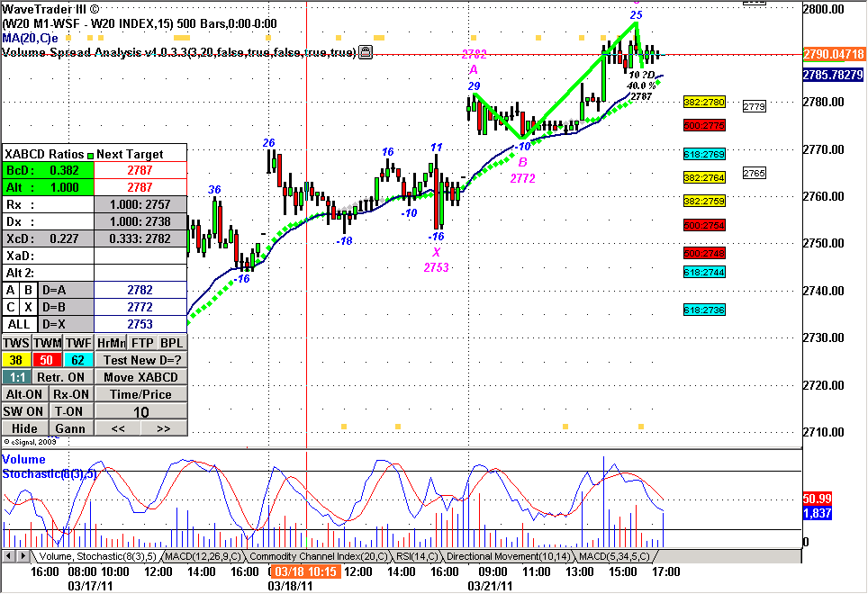This screenshot has width=868, height=594.
Task: Click the right tab-scroll arrow below the chart
Action: pos(23,556)
